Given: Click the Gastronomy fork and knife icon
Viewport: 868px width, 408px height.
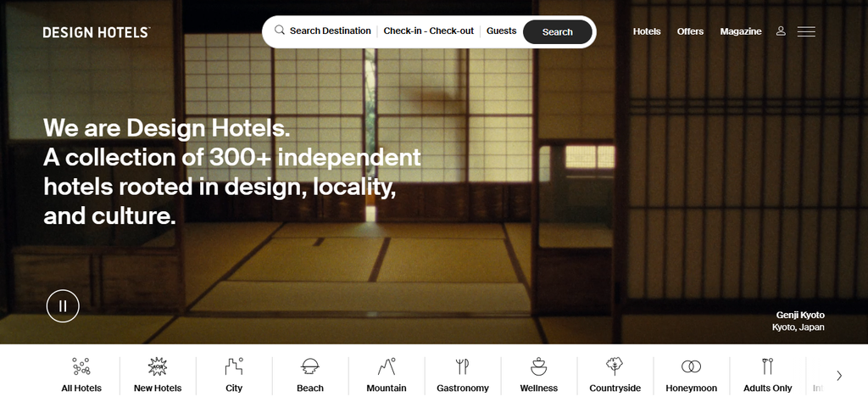Looking at the screenshot, I should [x=462, y=366].
